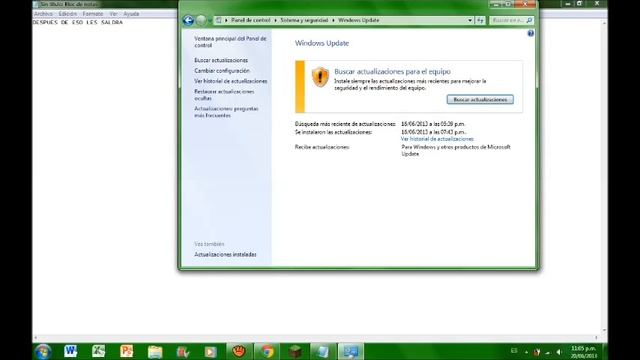Open Ayuda menu in Notepad
The width and height of the screenshot is (640, 360).
point(131,14)
